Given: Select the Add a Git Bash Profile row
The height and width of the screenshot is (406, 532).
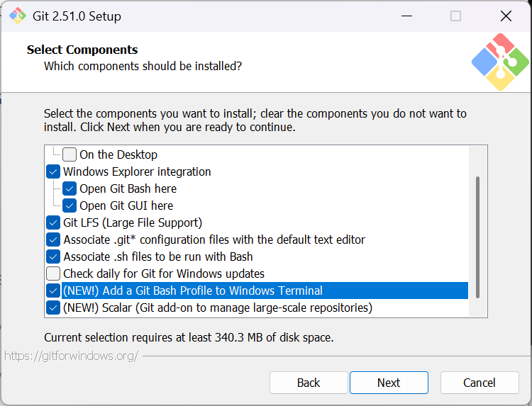Looking at the screenshot, I should click(192, 291).
